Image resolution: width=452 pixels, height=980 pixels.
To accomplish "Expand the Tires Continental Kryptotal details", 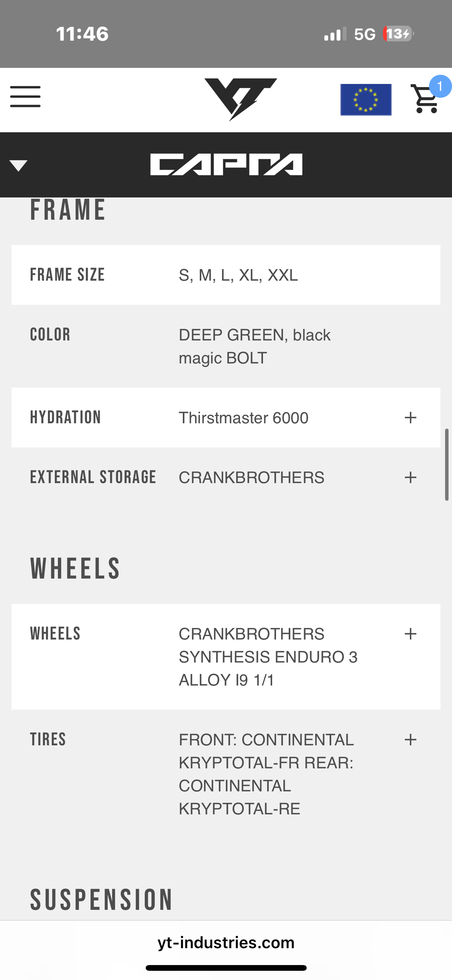I will click(410, 740).
